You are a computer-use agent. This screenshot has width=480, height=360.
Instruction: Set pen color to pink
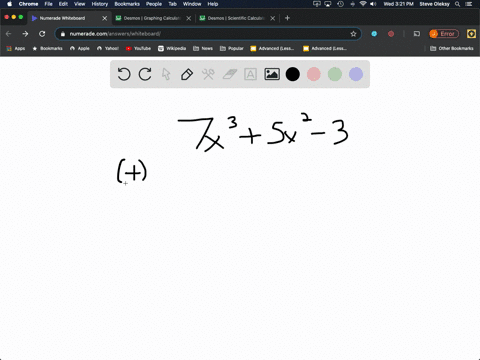(314, 74)
